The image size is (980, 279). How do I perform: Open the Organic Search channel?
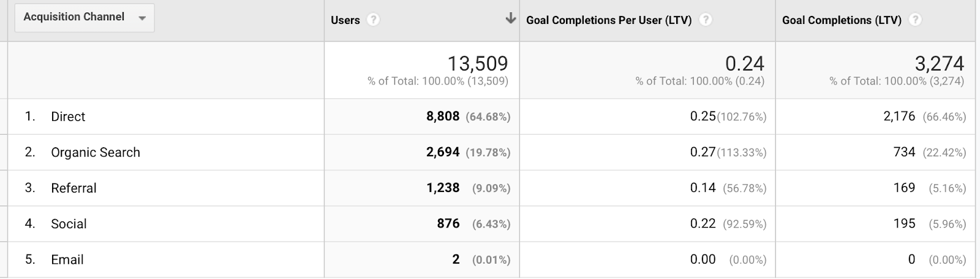click(96, 152)
